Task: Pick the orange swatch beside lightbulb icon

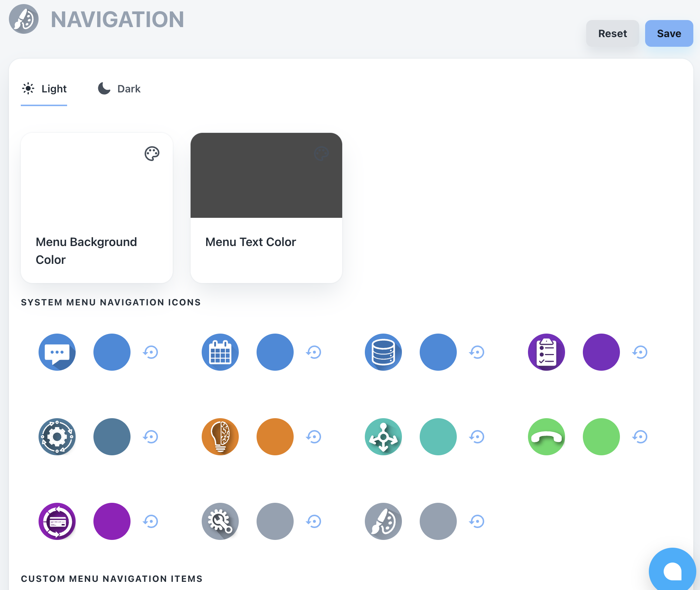Action: 275,437
